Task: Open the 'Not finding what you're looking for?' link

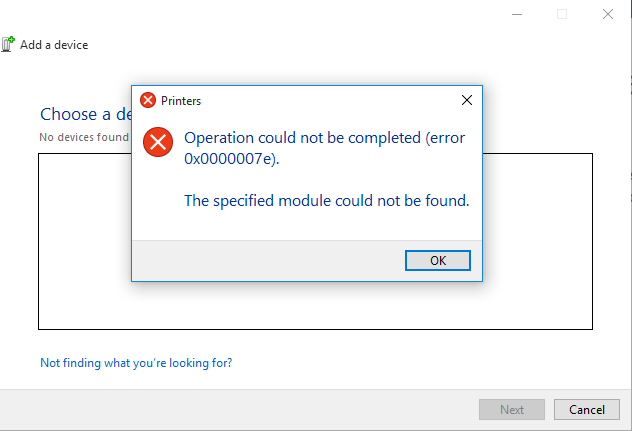Action: tap(136, 363)
